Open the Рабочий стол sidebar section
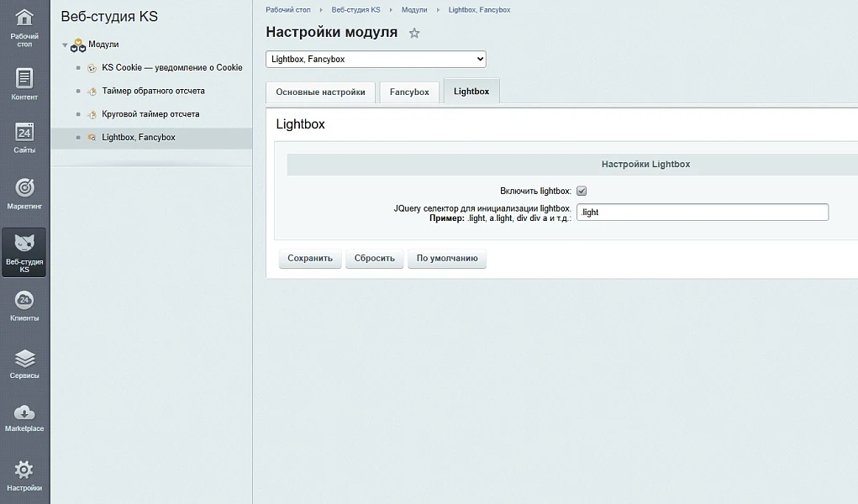Image resolution: width=858 pixels, height=504 pixels. 24,28
